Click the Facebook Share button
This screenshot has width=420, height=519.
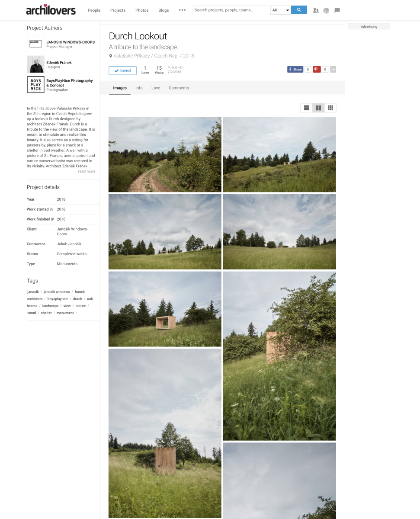pyautogui.click(x=295, y=69)
